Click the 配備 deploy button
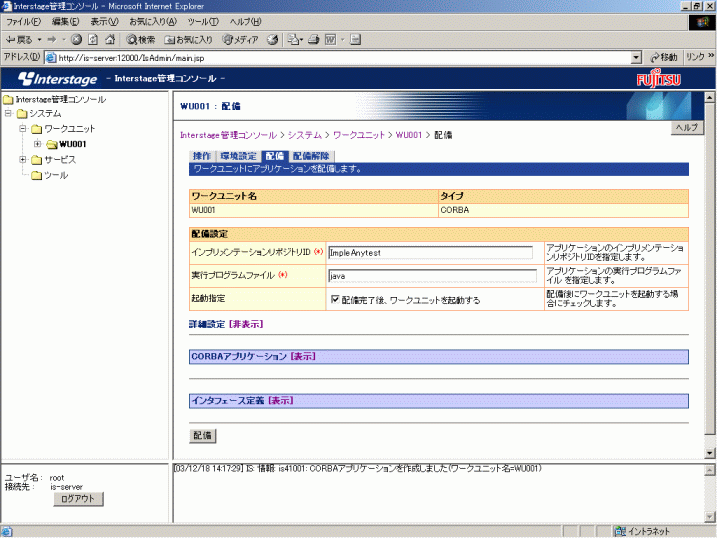The image size is (717, 538). (x=203, y=435)
